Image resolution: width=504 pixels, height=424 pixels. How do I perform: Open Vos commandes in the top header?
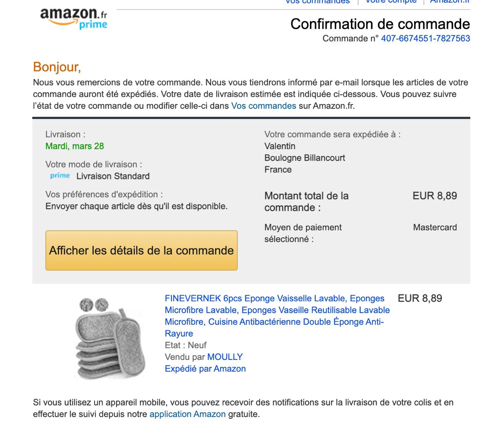click(317, 2)
